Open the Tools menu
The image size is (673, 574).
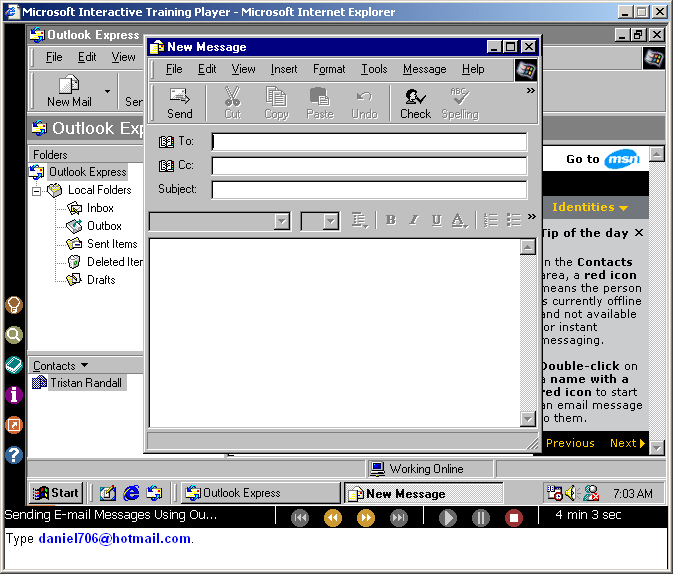tap(374, 69)
